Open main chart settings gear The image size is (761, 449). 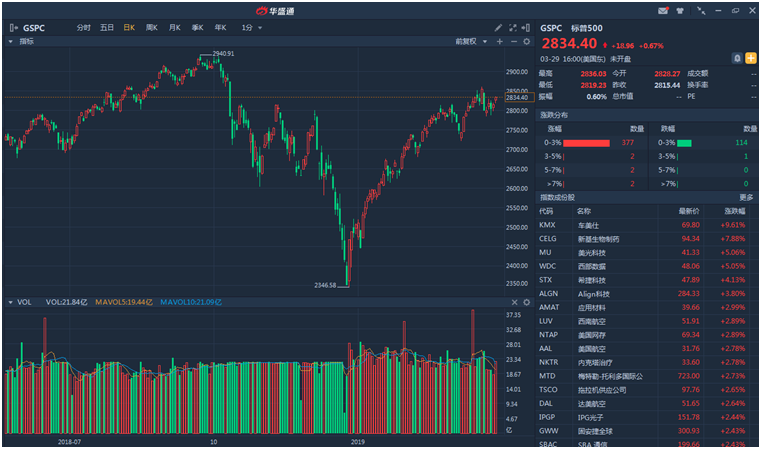point(527,42)
